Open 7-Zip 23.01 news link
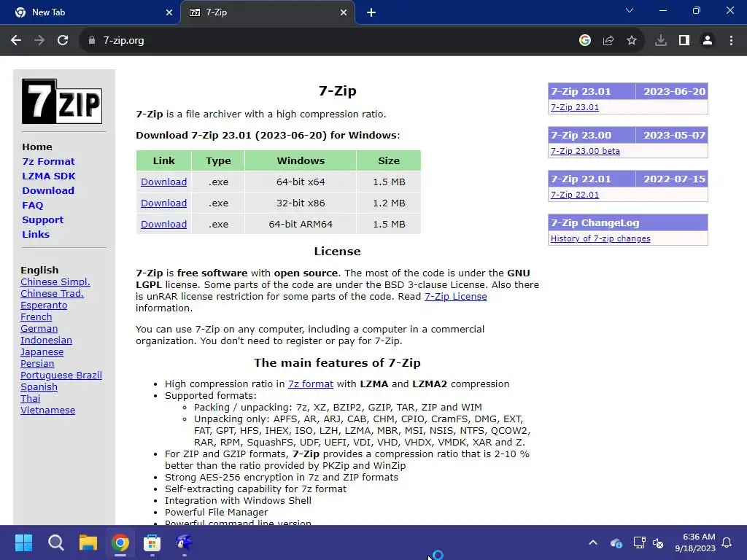The height and width of the screenshot is (560, 747). 575,107
